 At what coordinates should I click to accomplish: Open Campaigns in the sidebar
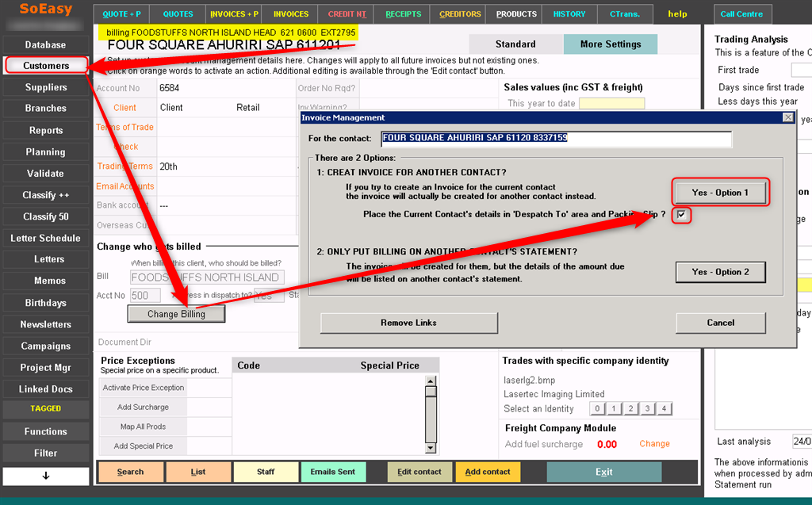(45, 346)
